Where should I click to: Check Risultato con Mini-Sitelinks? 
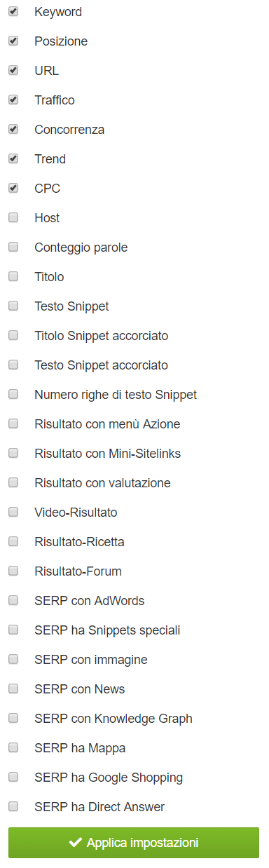click(x=13, y=453)
